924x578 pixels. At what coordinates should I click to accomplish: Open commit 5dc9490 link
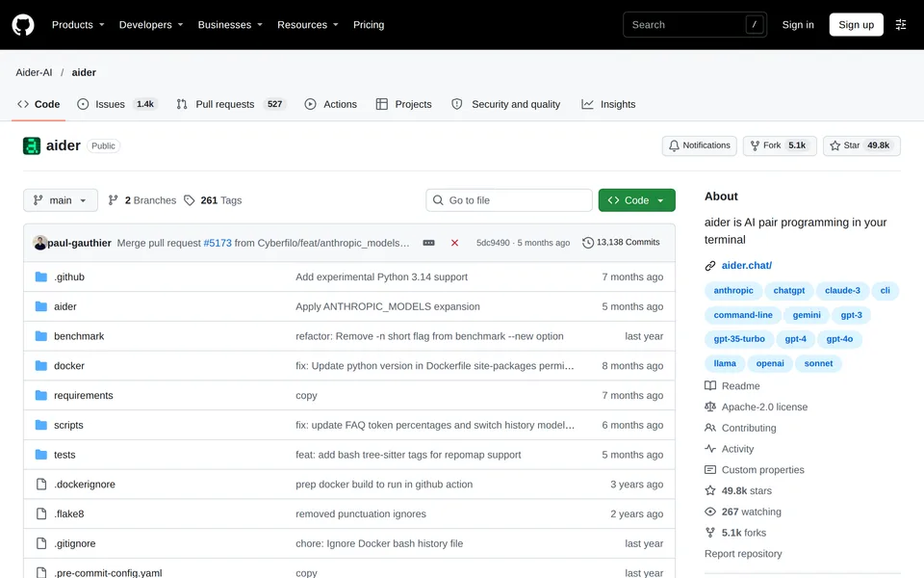[x=493, y=243]
